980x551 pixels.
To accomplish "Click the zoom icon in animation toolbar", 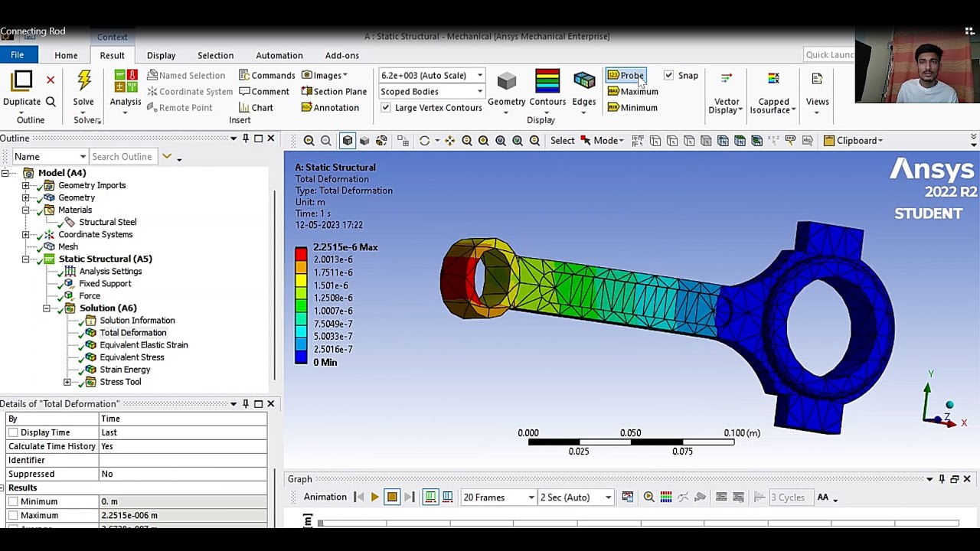I will point(649,497).
